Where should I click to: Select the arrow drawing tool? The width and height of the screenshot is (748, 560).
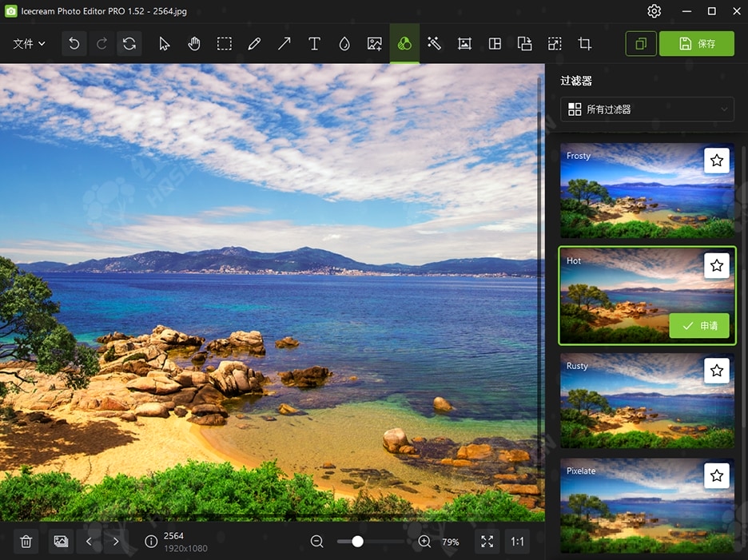[284, 44]
